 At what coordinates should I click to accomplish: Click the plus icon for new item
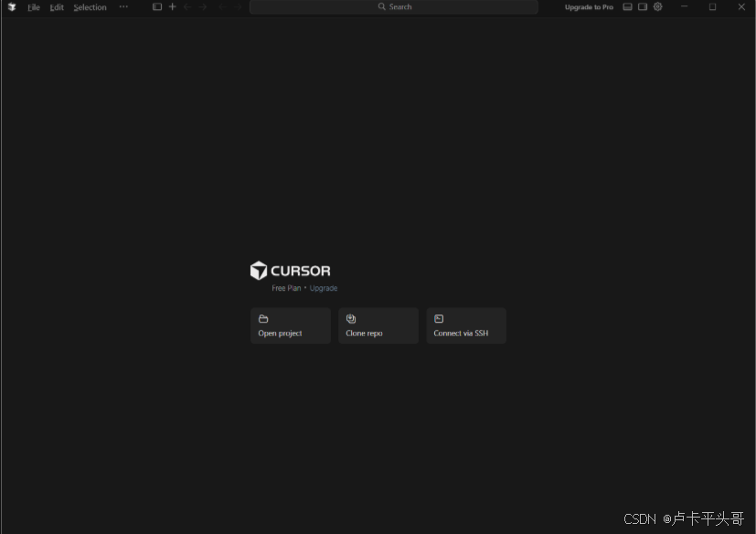tap(172, 6)
